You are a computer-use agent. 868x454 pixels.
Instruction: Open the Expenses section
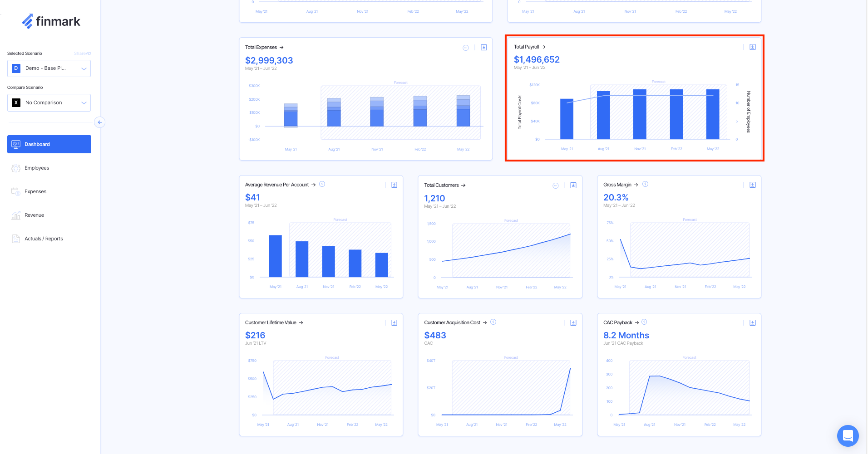35,191
